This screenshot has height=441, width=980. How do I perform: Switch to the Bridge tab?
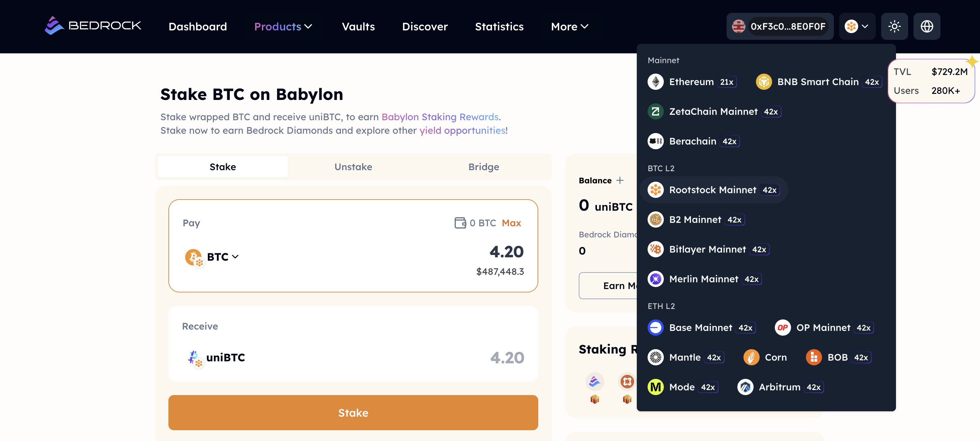click(x=484, y=167)
